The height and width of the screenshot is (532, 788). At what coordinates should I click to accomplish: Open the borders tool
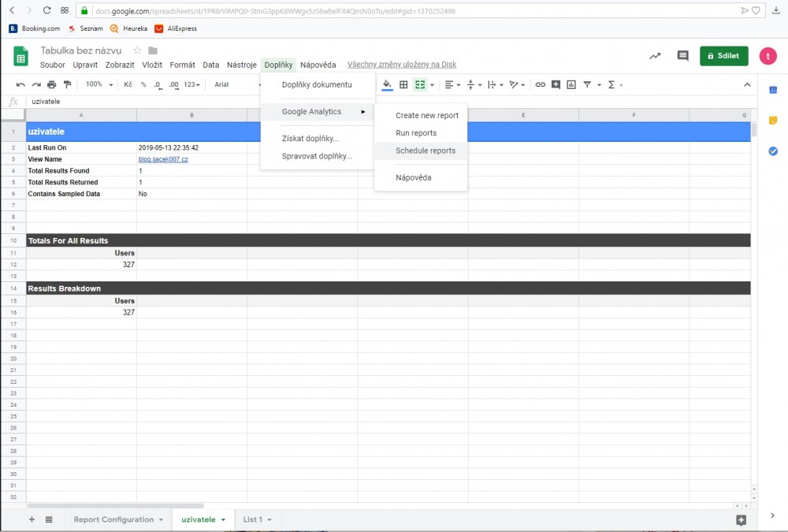(403, 84)
